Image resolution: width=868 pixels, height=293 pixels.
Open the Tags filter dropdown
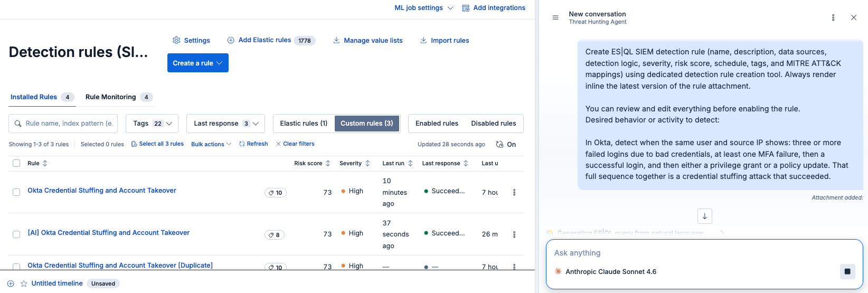pyautogui.click(x=152, y=124)
